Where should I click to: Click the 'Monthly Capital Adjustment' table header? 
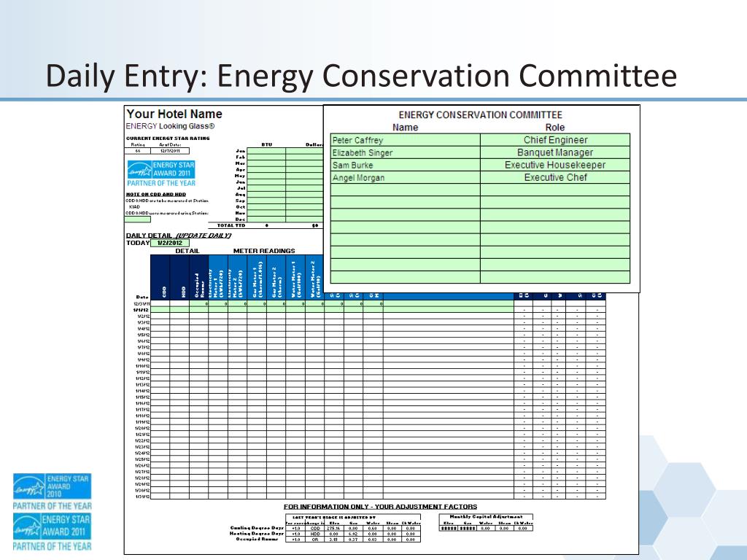point(486,517)
